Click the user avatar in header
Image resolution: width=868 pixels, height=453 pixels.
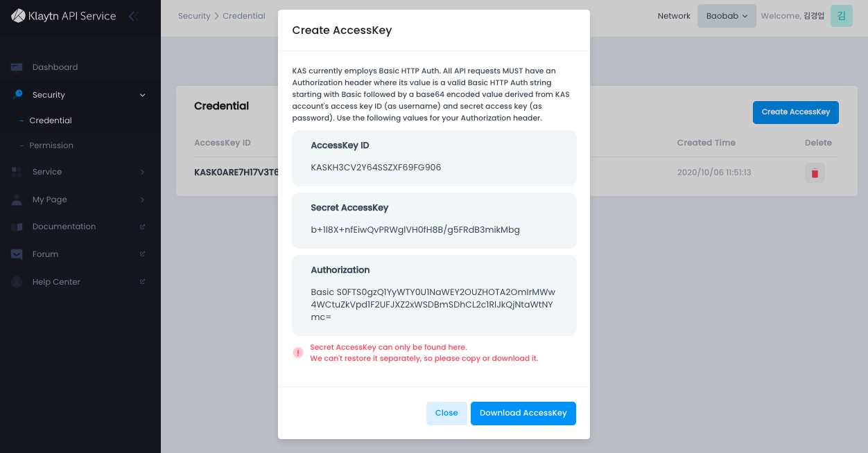pos(841,16)
